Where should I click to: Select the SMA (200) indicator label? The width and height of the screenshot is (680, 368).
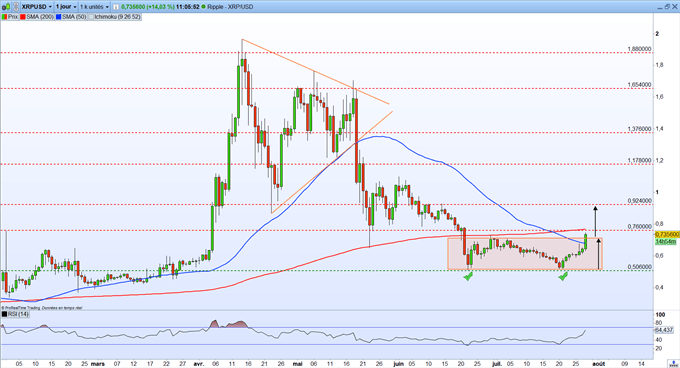40,17
